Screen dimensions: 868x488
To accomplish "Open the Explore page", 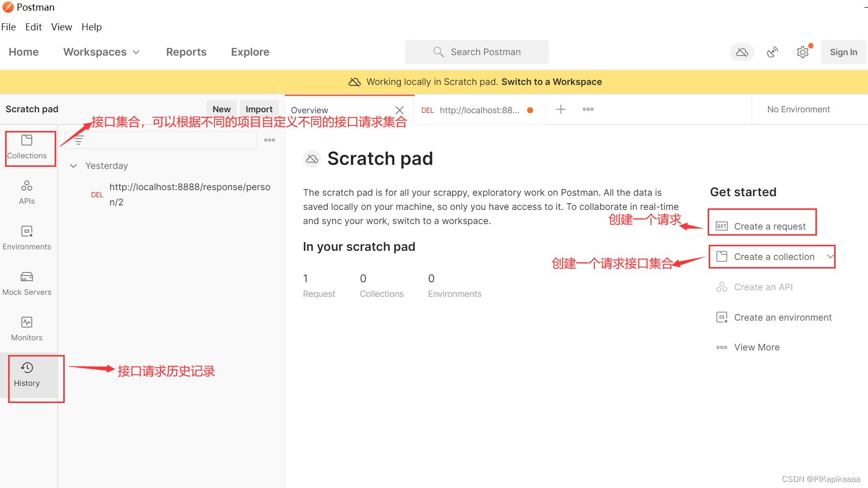I will 250,52.
